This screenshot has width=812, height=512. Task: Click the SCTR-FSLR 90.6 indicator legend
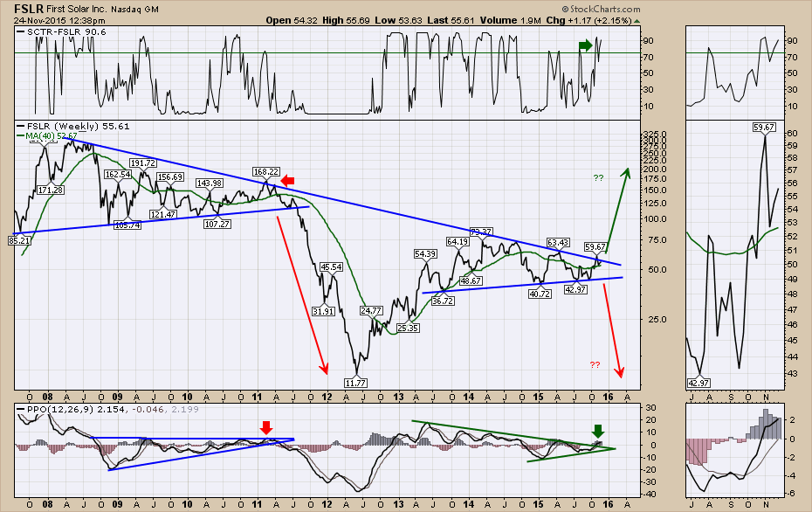pyautogui.click(x=61, y=32)
